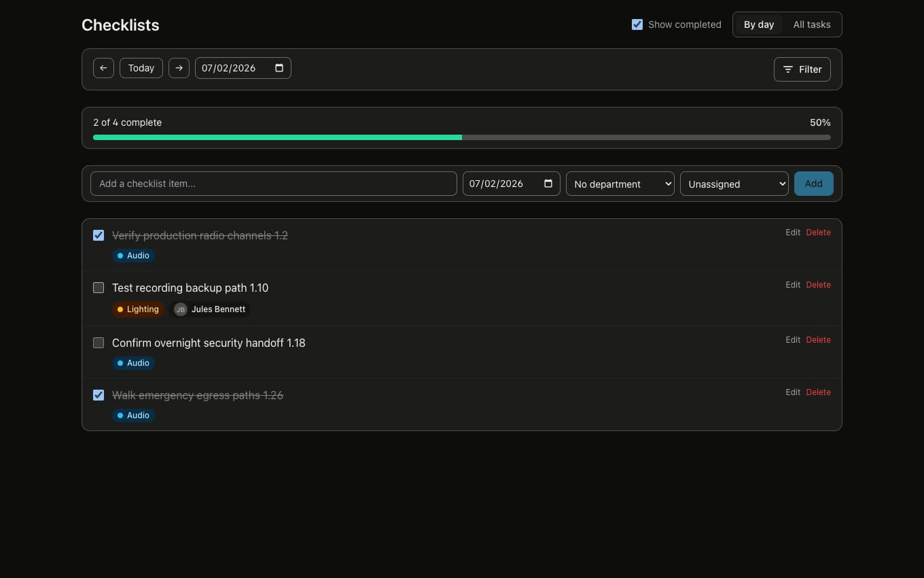
Task: Click the JB avatar next to Jules Bennett
Action: (x=180, y=309)
